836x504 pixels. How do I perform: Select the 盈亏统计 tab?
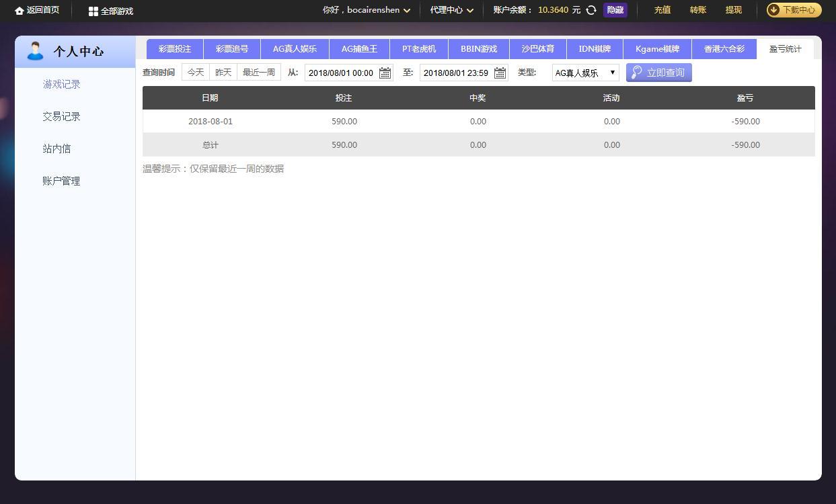(785, 49)
